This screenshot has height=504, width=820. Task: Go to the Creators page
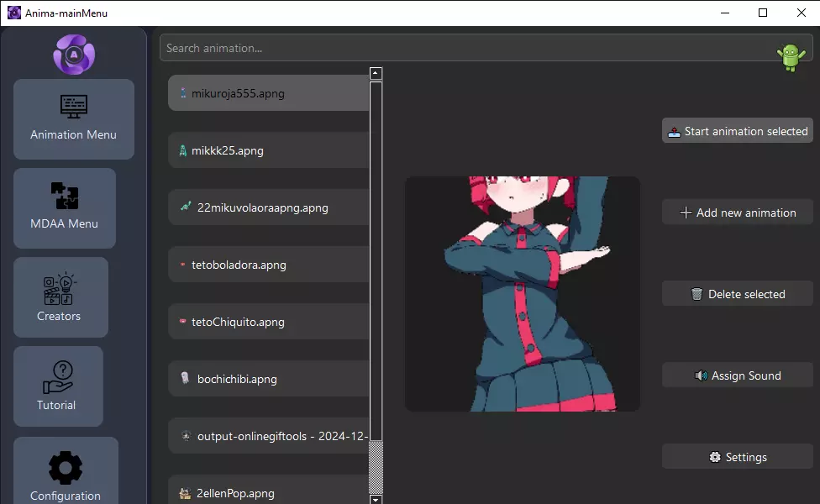point(60,297)
